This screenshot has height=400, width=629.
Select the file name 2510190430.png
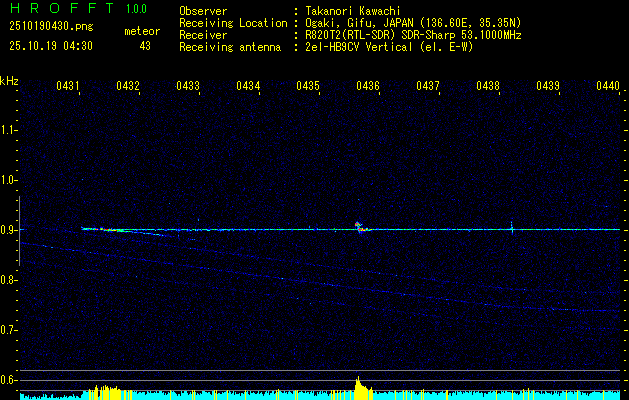(x=51, y=27)
